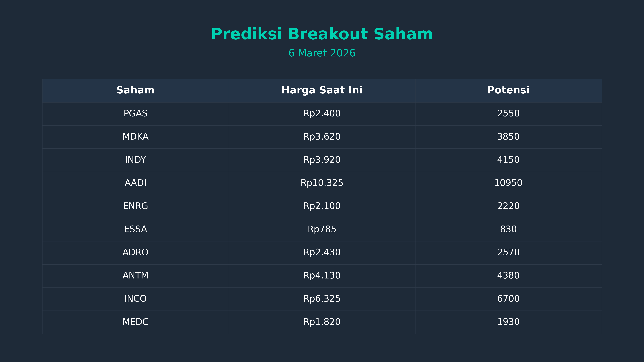The width and height of the screenshot is (644, 362).
Task: Click the MDKA stock cell
Action: [x=135, y=137]
